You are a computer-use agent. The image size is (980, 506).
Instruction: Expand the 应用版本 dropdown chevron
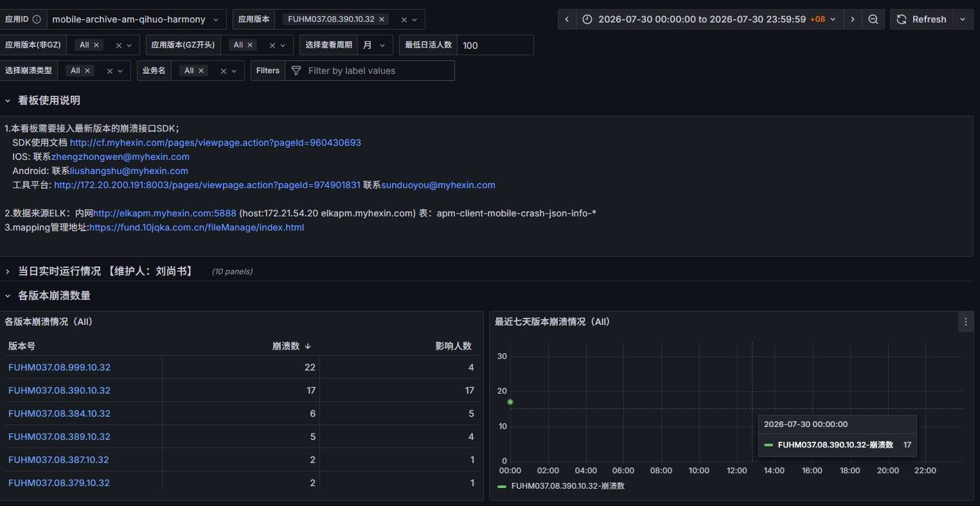coord(414,20)
